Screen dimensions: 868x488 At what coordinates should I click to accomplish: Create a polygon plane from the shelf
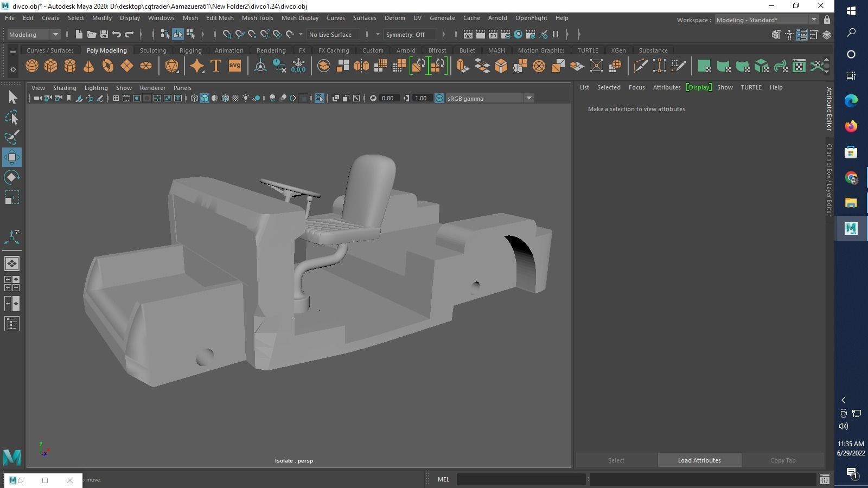126,66
